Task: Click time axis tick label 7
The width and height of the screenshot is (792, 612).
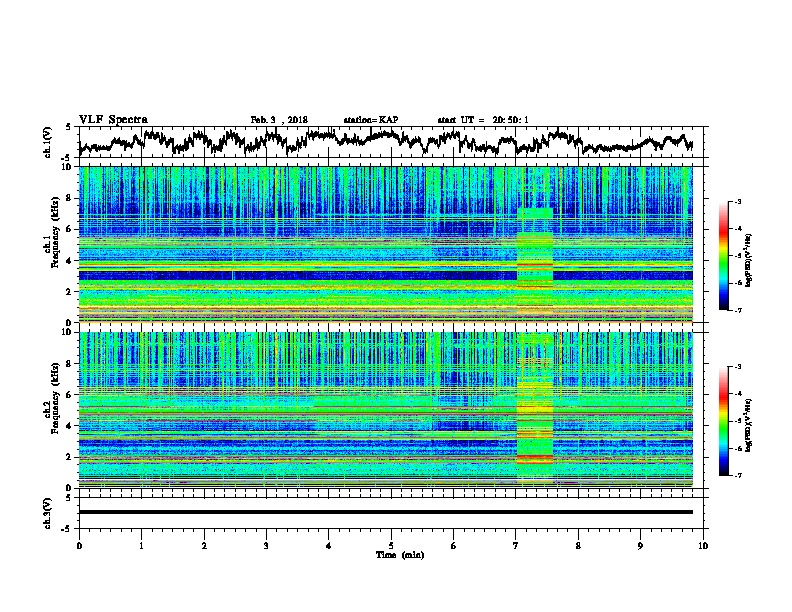Action: (516, 546)
